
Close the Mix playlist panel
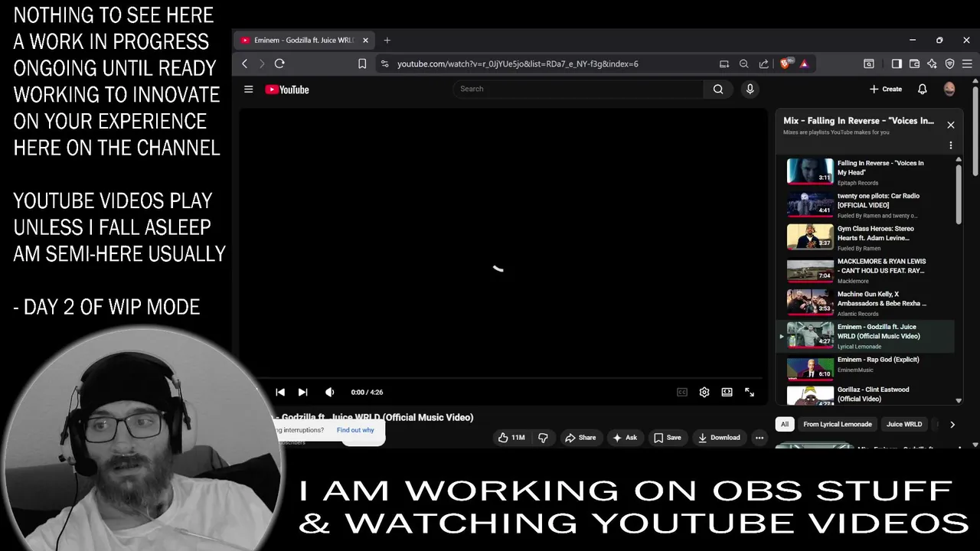click(x=951, y=125)
